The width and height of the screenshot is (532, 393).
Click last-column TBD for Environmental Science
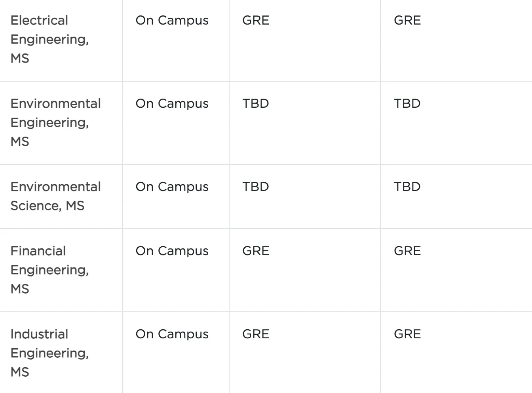tap(407, 187)
